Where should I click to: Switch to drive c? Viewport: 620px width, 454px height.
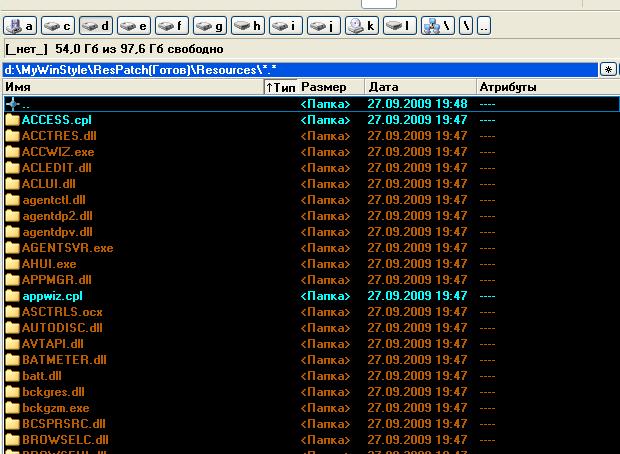[58, 26]
